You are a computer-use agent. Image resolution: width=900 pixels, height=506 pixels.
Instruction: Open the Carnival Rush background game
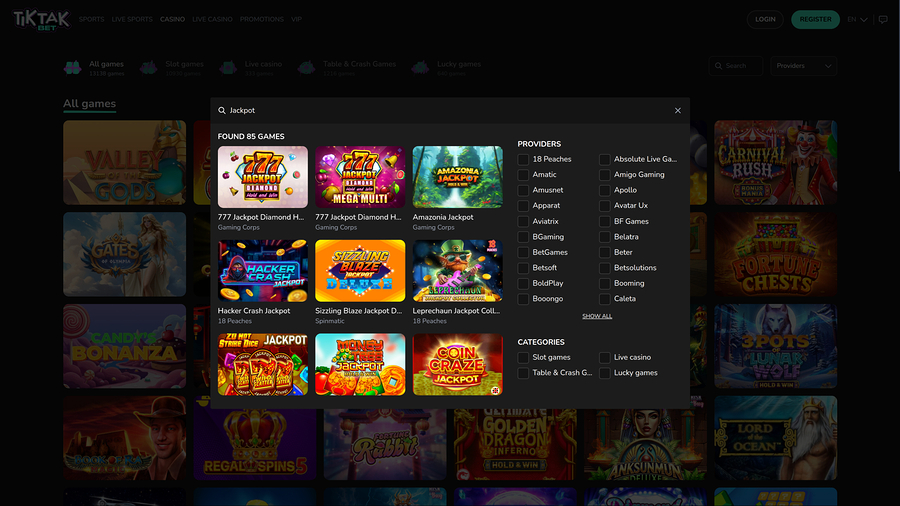775,162
